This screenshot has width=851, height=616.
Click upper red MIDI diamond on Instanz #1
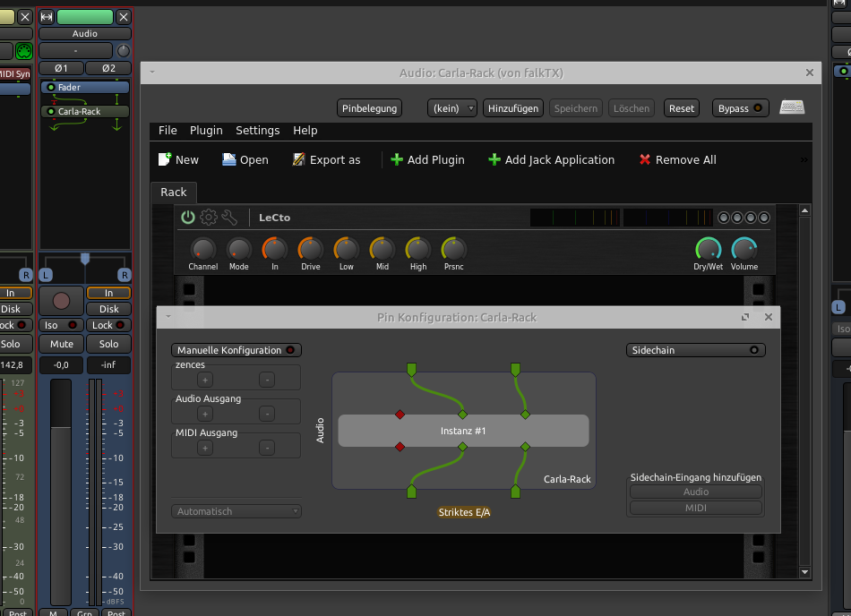(400, 415)
